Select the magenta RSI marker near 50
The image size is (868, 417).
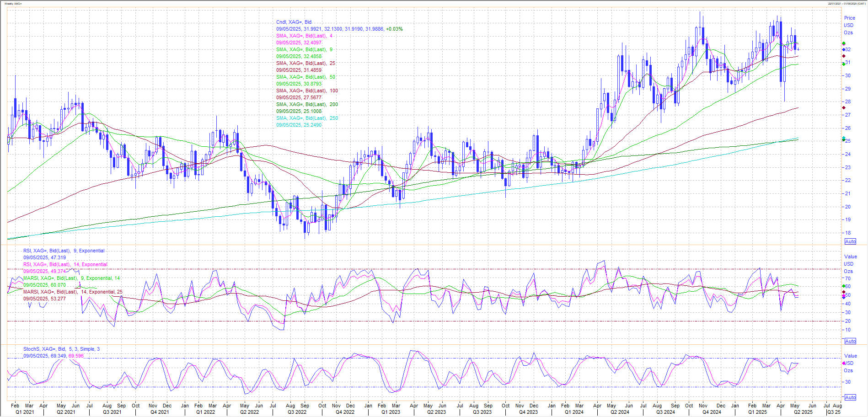[x=844, y=296]
